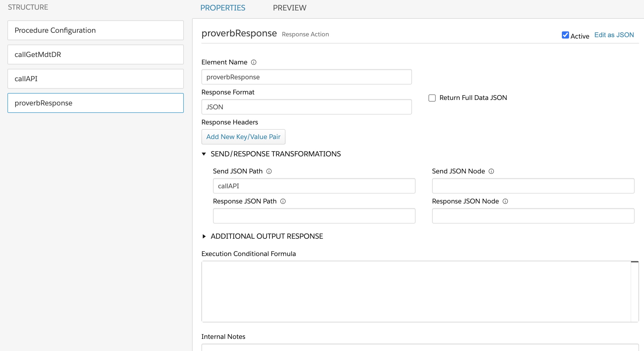This screenshot has width=644, height=351.
Task: Click Add New Key/Value Pair button
Action: [243, 137]
